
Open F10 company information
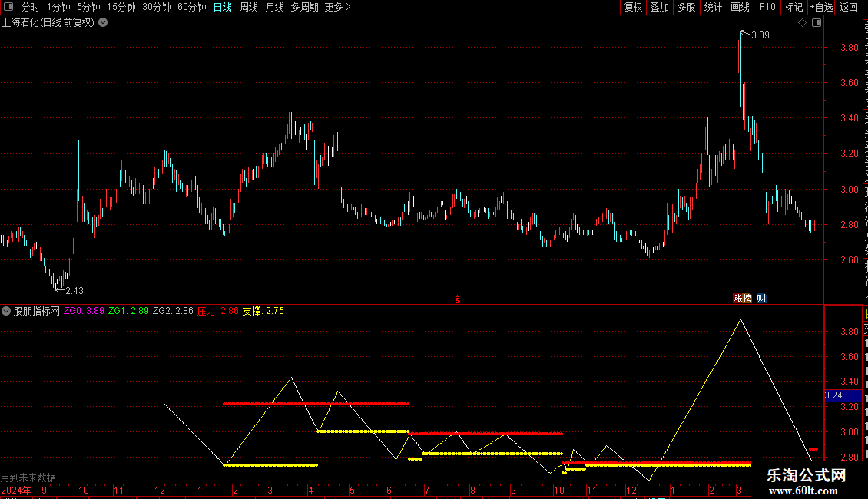(x=767, y=7)
